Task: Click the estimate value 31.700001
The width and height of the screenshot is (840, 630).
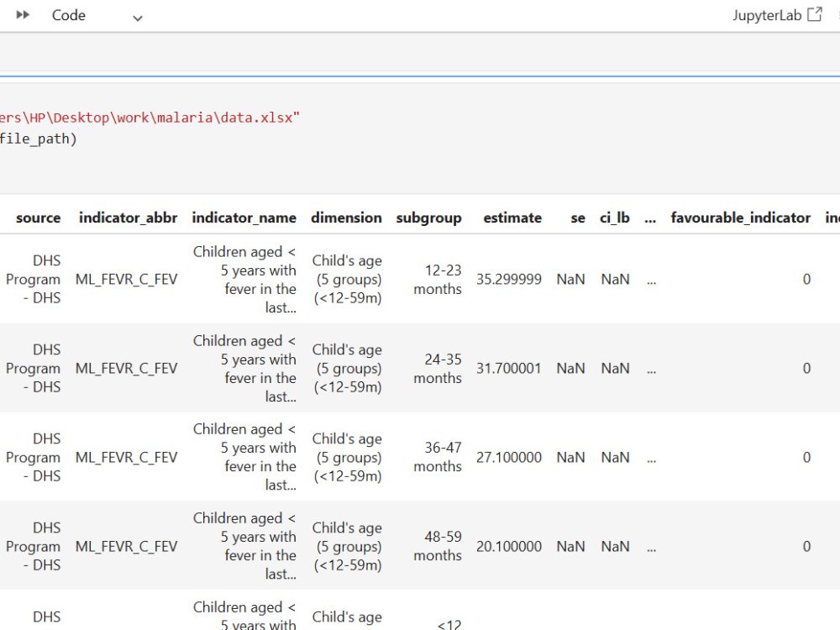Action: [509, 369]
